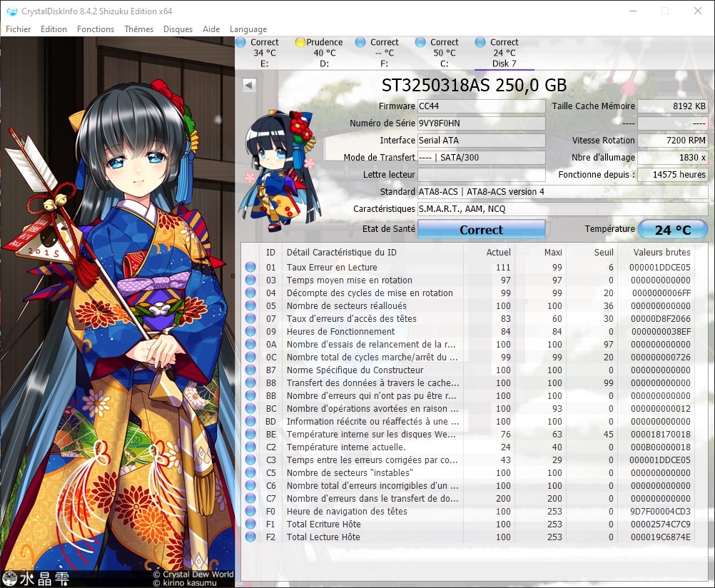Click the serial number 9VY8F0HN field
The height and width of the screenshot is (588, 715).
coord(481,123)
